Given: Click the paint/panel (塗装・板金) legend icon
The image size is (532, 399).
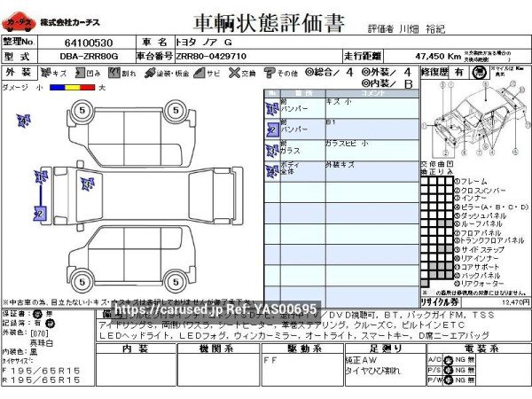Looking at the screenshot, I should (x=150, y=73).
